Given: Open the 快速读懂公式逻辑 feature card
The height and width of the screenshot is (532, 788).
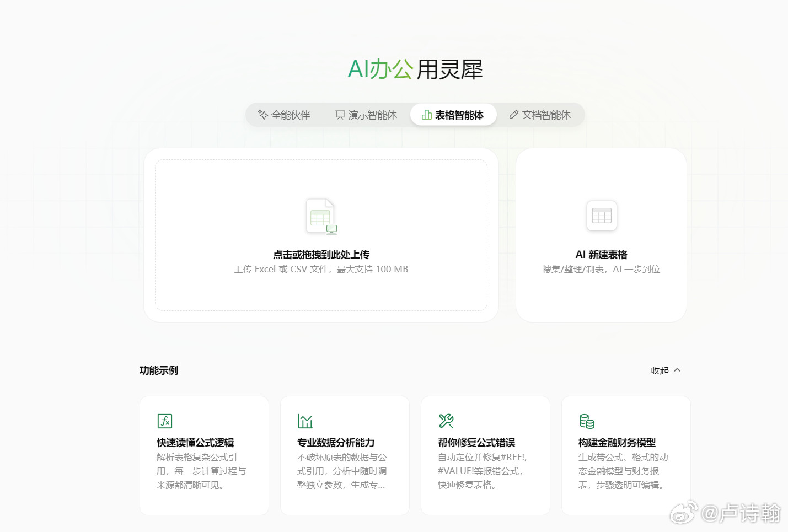Looking at the screenshot, I should [x=204, y=455].
